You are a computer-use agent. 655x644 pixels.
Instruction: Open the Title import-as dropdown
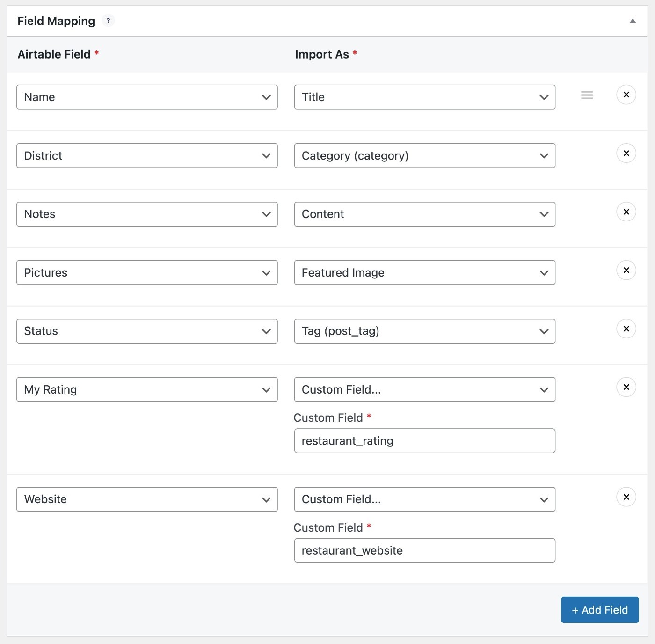(424, 97)
